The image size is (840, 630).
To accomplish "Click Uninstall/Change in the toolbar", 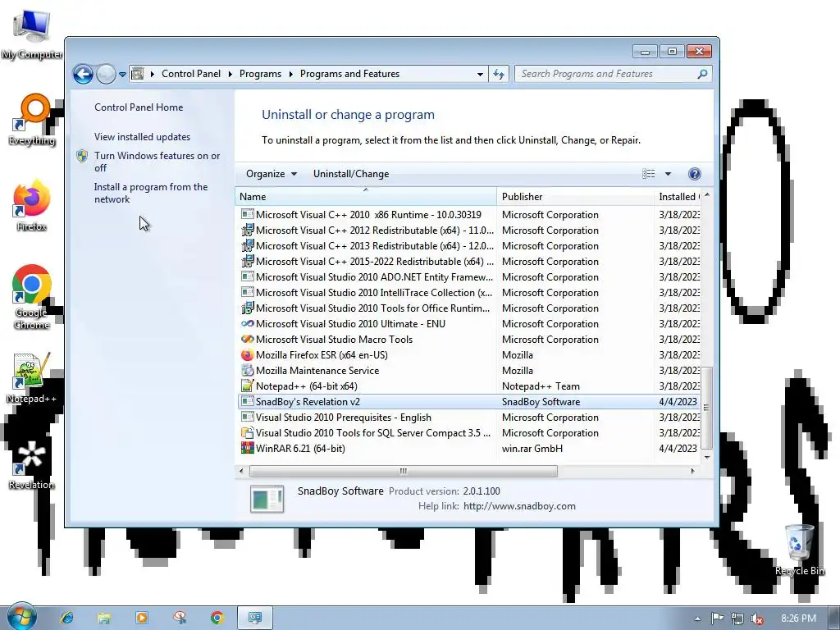I will (351, 174).
